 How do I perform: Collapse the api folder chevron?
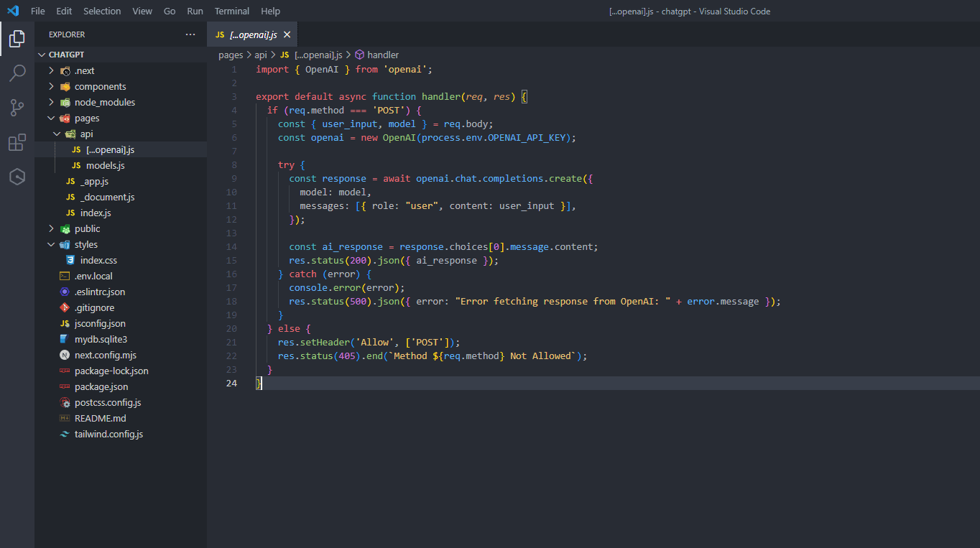pos(57,134)
